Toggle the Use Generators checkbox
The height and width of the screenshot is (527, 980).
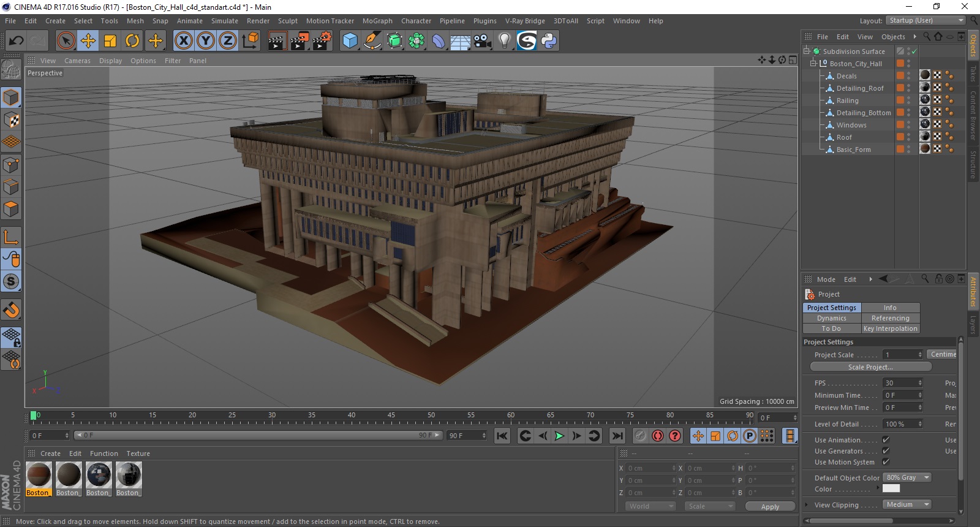pos(886,451)
